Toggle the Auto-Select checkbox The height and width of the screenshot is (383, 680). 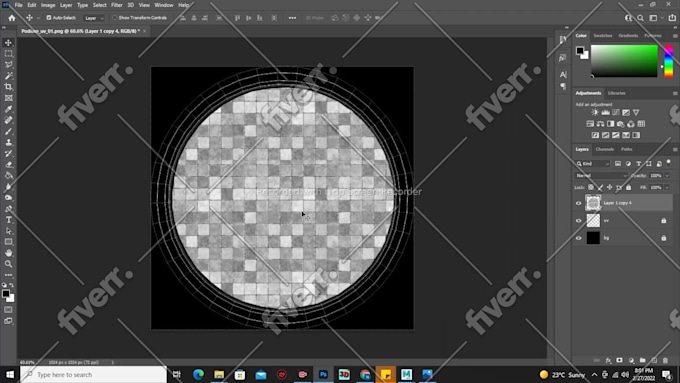[49, 18]
